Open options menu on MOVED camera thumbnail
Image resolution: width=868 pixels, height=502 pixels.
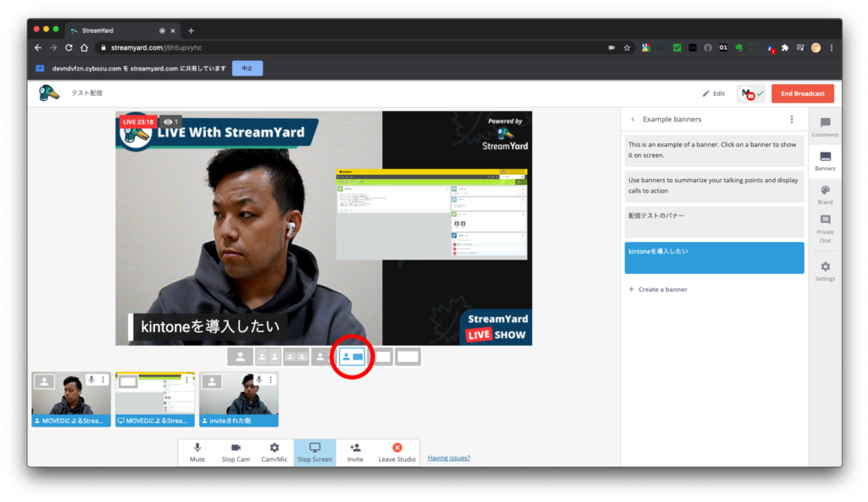pyautogui.click(x=103, y=380)
